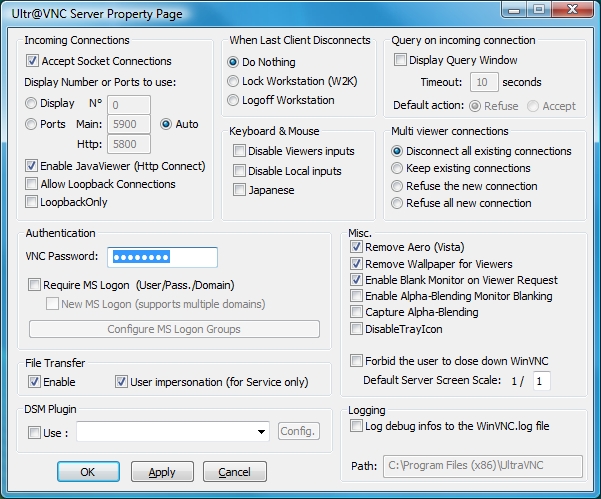Check the DisableTrayIcon option
The width and height of the screenshot is (601, 499).
point(356,328)
